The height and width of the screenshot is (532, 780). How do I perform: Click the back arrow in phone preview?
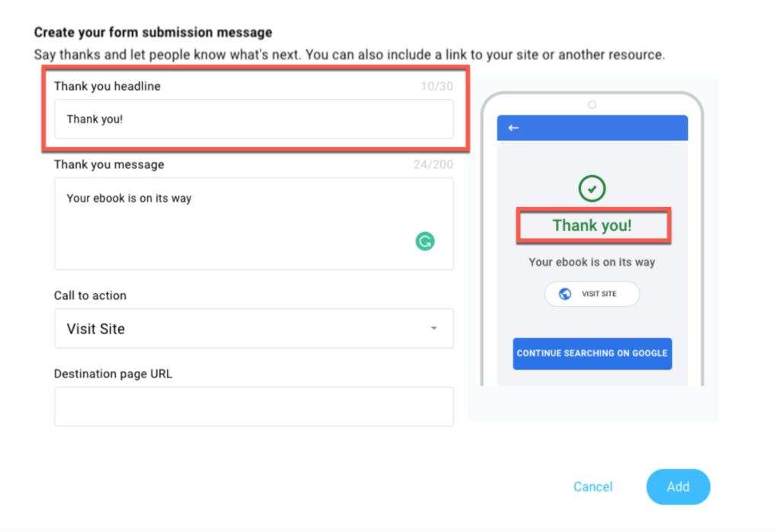click(513, 128)
